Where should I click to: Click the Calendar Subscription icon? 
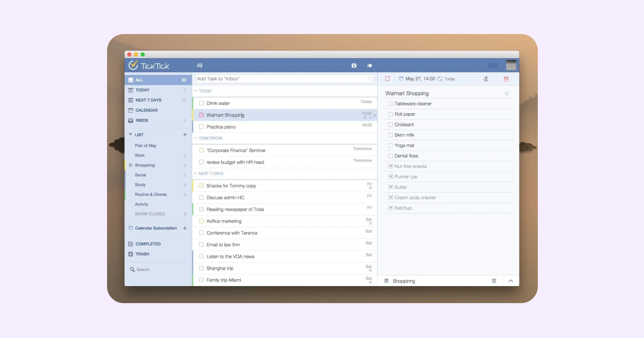pyautogui.click(x=131, y=228)
